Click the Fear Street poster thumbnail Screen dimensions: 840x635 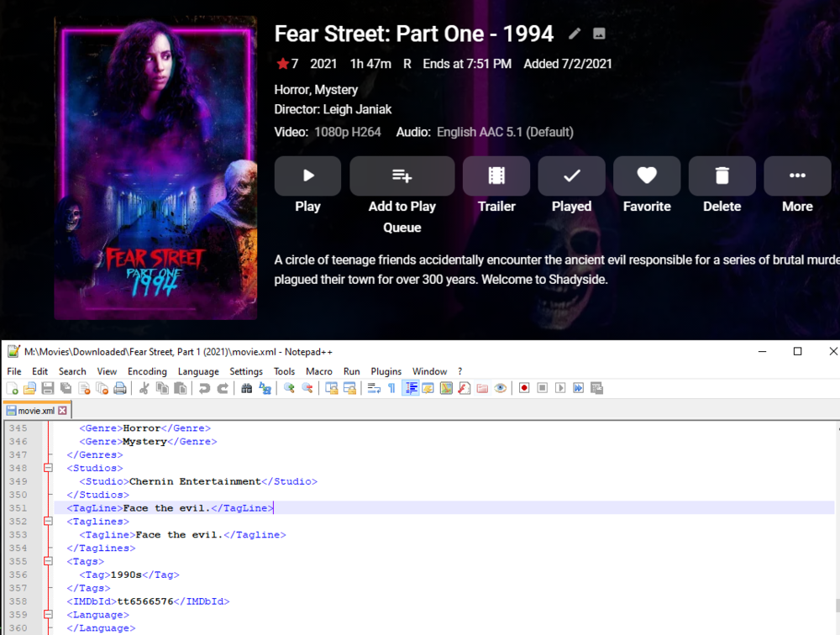click(155, 165)
